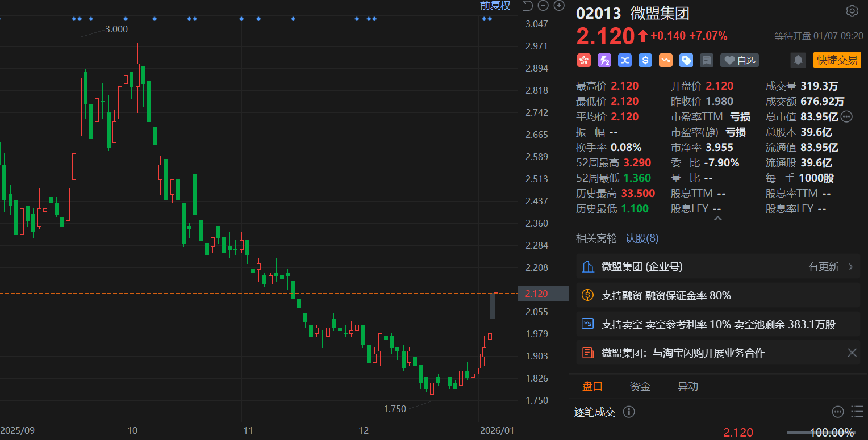Open the gray notes bookmark icon

(706, 60)
